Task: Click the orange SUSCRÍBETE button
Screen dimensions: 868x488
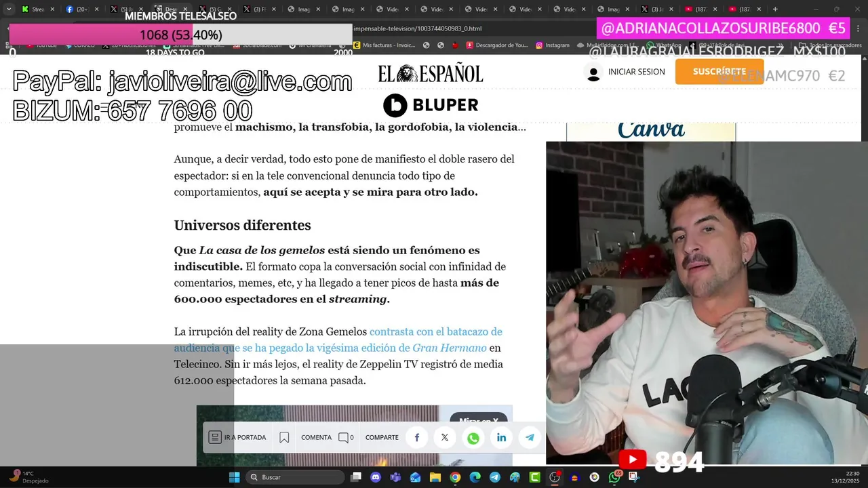Action: [719, 71]
